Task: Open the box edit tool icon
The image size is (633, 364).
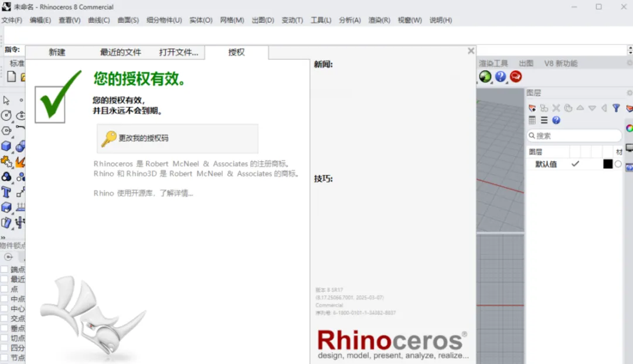Action: 6,207
